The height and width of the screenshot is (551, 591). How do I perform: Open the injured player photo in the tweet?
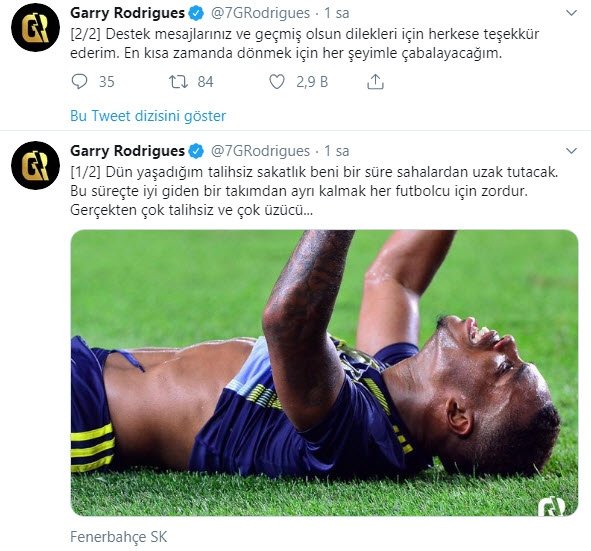tap(324, 373)
